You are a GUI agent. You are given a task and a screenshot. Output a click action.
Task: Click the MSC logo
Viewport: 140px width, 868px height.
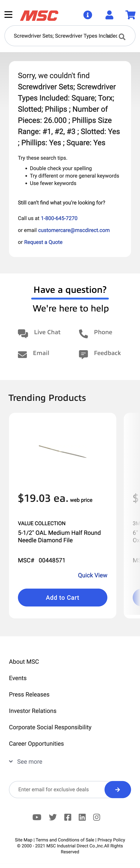39,16
